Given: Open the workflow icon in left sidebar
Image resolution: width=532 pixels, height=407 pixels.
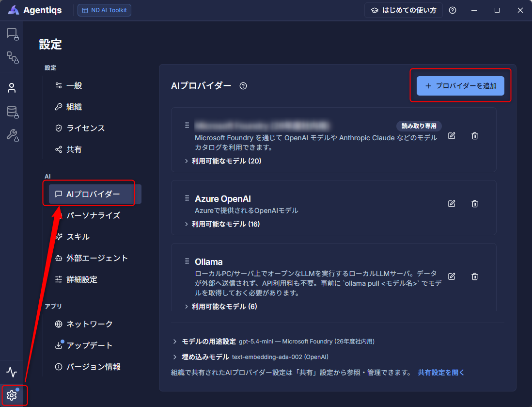Looking at the screenshot, I should coord(12,57).
